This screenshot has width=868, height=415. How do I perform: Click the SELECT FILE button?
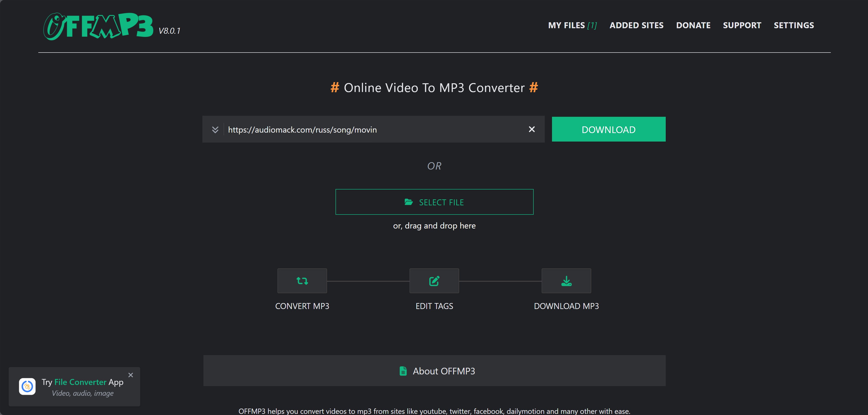(x=434, y=202)
